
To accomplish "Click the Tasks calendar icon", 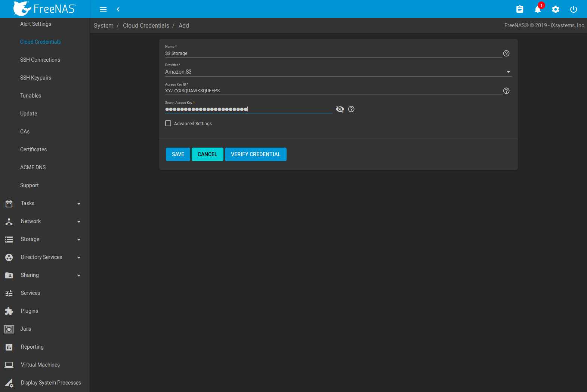I will tap(9, 203).
